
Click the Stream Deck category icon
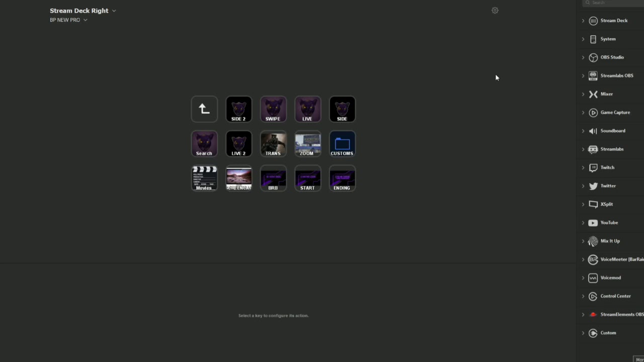tap(593, 21)
